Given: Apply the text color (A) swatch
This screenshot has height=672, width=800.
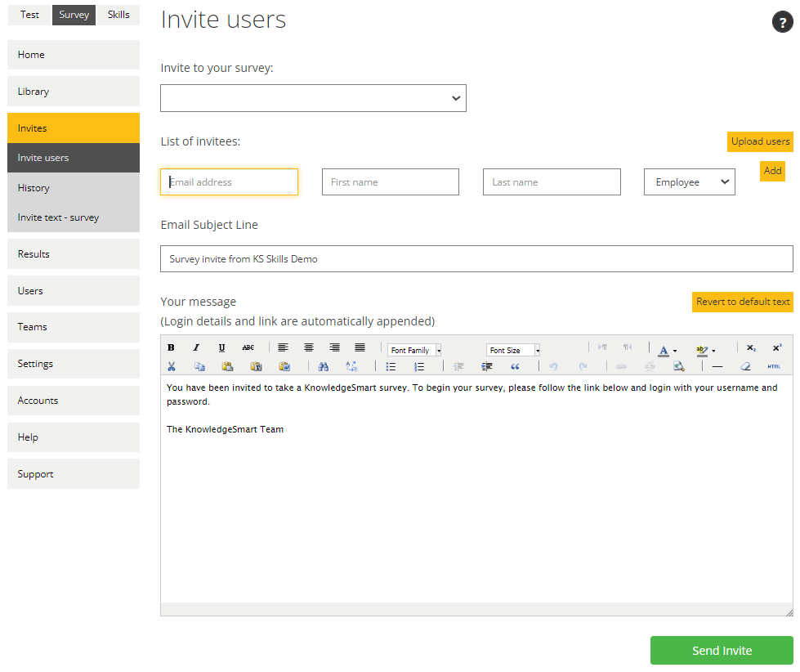Looking at the screenshot, I should tap(664, 351).
